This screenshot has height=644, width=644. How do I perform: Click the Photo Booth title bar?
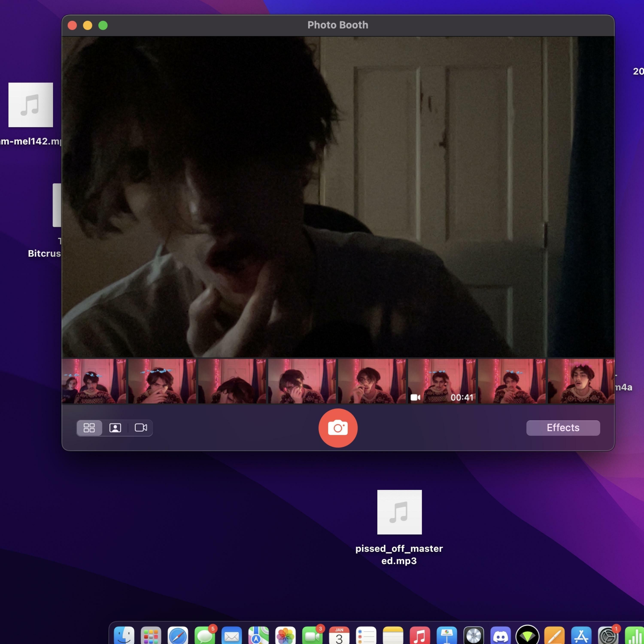[x=338, y=25]
